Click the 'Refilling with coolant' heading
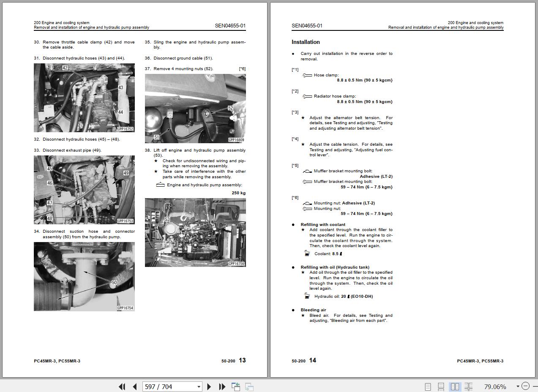Screen dimensions: 538x392 (323, 225)
